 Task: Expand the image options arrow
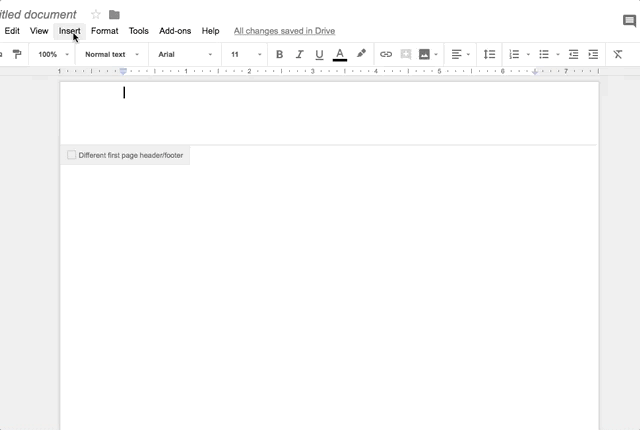436,54
